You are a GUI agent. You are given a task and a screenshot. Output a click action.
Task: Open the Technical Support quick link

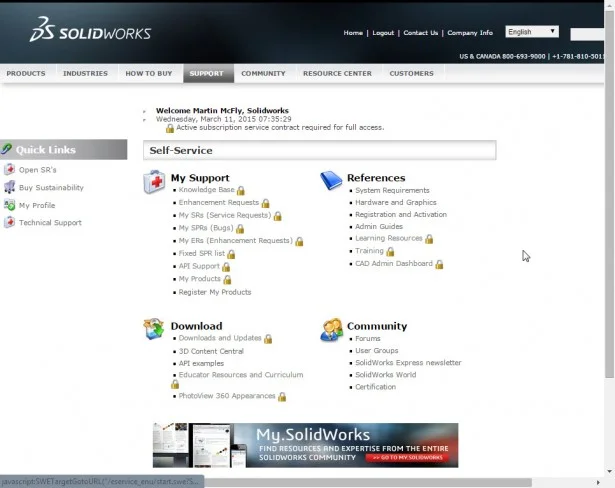(x=50, y=222)
